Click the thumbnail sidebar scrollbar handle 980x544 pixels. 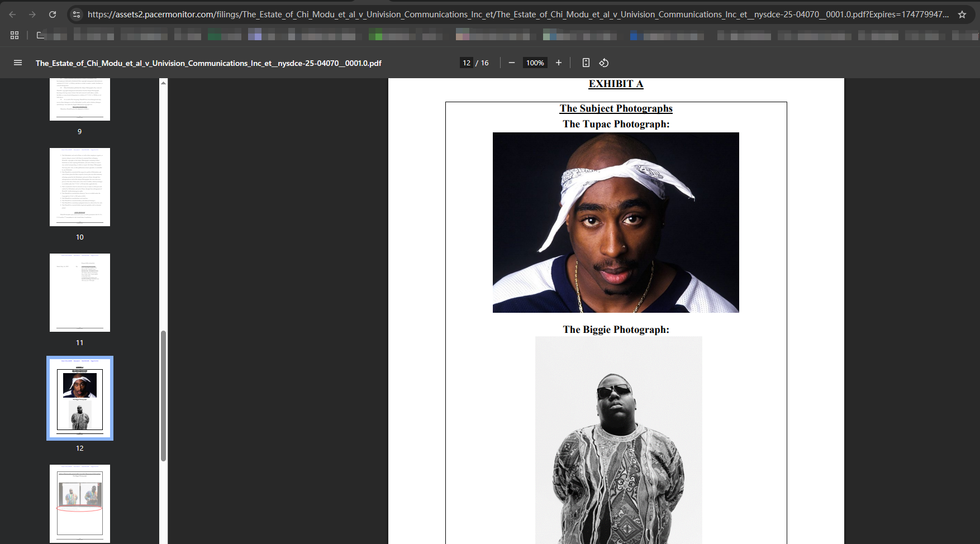click(163, 395)
